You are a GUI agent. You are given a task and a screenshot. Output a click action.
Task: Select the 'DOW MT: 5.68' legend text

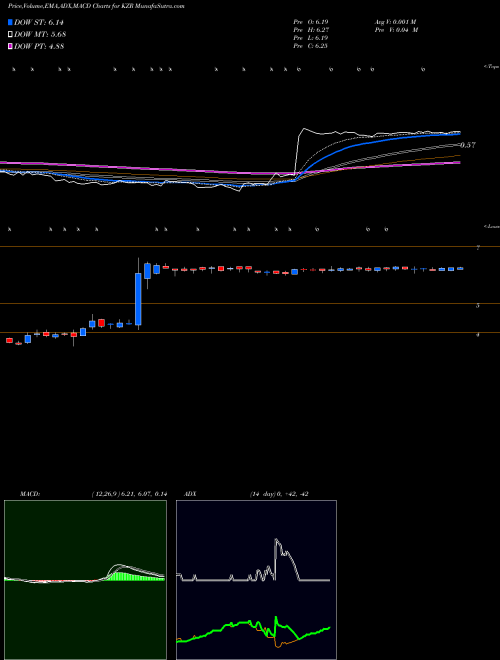pyautogui.click(x=40, y=35)
